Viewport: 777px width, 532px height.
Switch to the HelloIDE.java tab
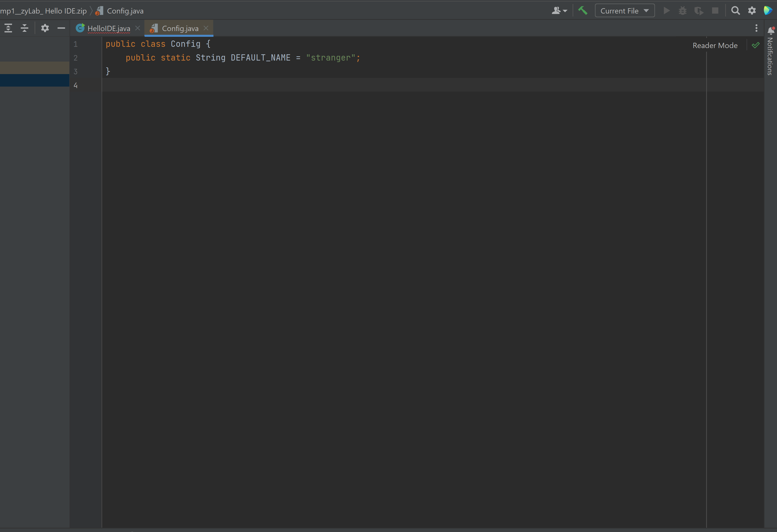click(108, 29)
